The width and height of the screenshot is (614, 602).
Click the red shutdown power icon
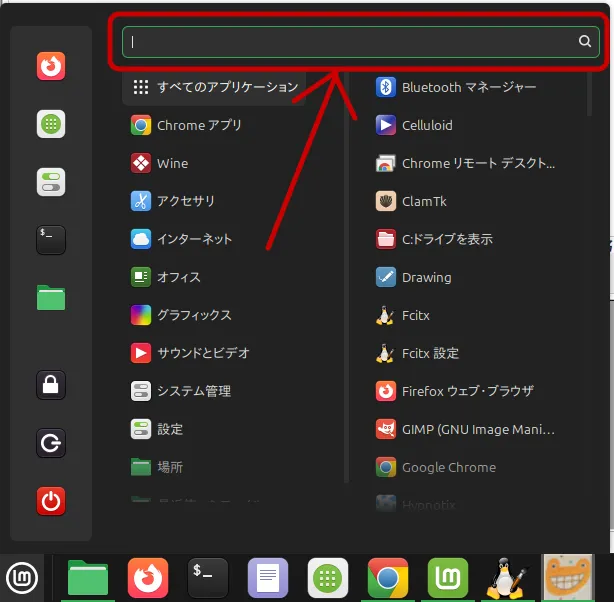pos(51,500)
